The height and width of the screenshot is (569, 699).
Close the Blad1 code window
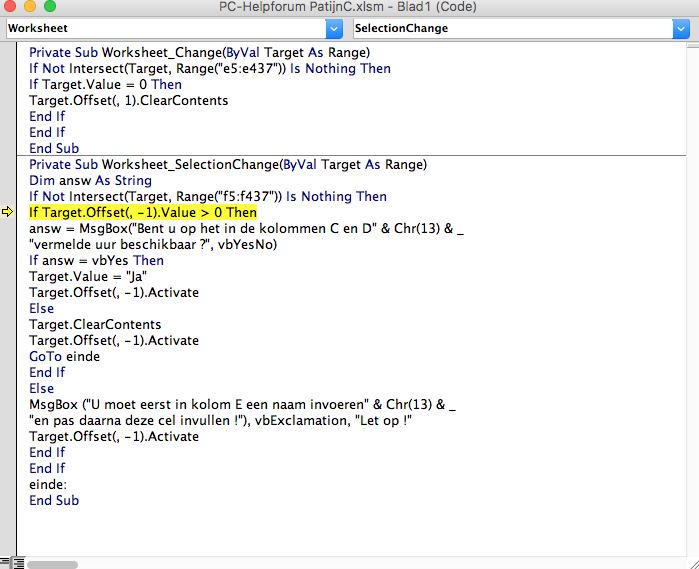pos(10,6)
